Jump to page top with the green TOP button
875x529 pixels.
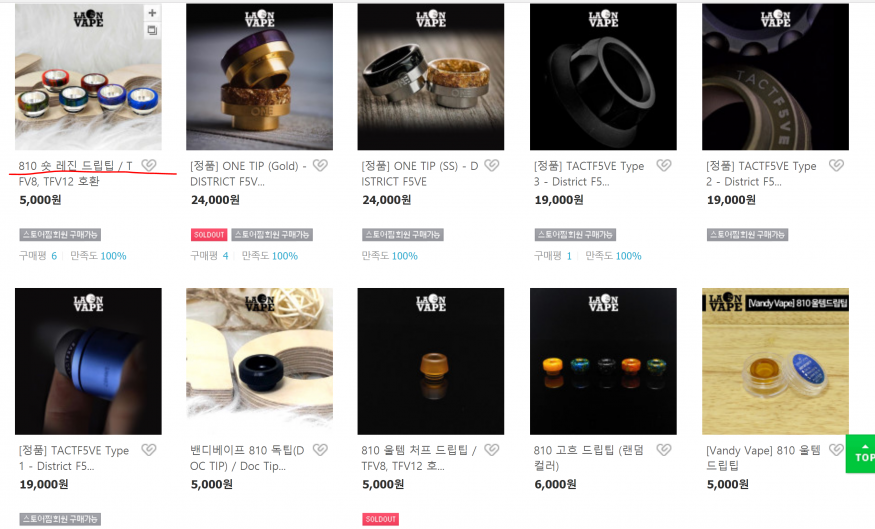tap(860, 454)
